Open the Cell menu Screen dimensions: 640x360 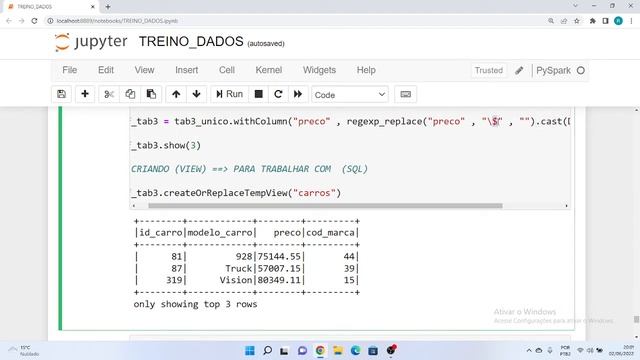(x=227, y=70)
